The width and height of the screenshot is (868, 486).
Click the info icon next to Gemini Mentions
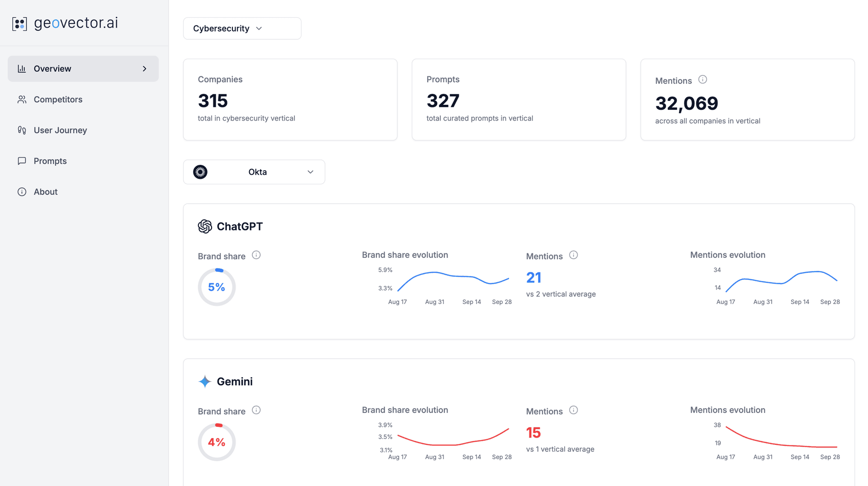[x=573, y=410]
